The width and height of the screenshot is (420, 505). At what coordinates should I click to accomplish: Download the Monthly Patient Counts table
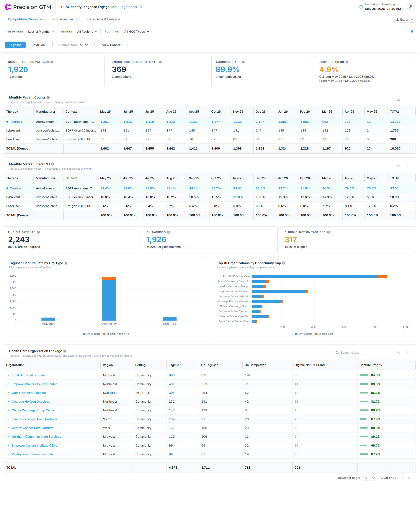pos(398,99)
